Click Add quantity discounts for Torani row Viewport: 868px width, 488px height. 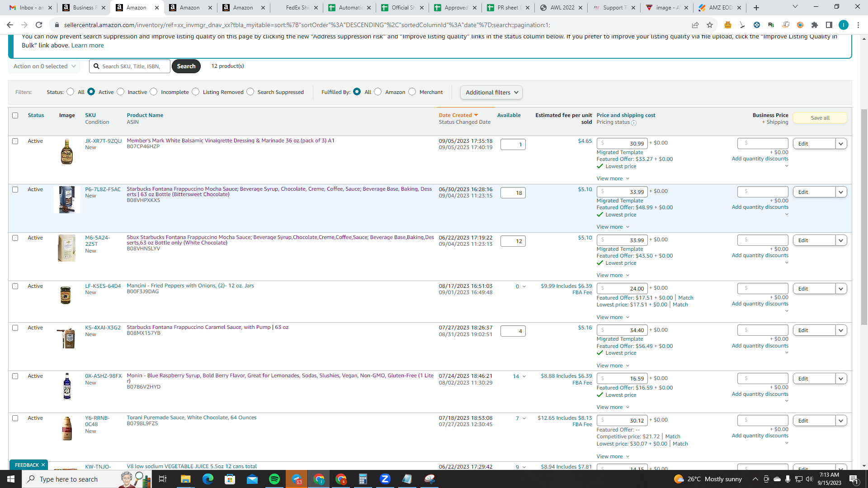click(x=760, y=436)
